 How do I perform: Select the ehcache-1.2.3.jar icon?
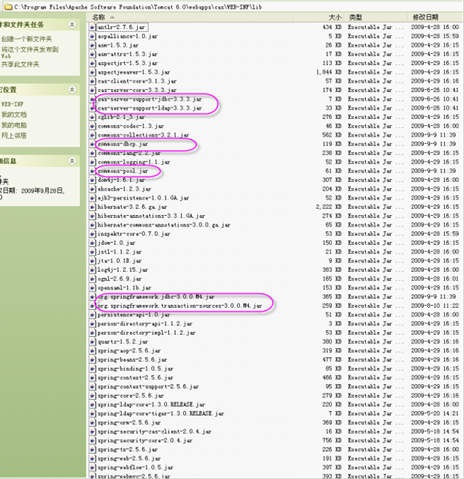(93, 189)
